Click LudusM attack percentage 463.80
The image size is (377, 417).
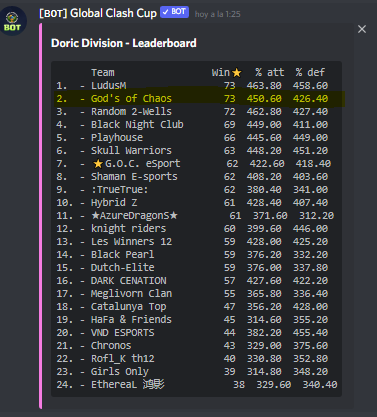click(x=264, y=85)
